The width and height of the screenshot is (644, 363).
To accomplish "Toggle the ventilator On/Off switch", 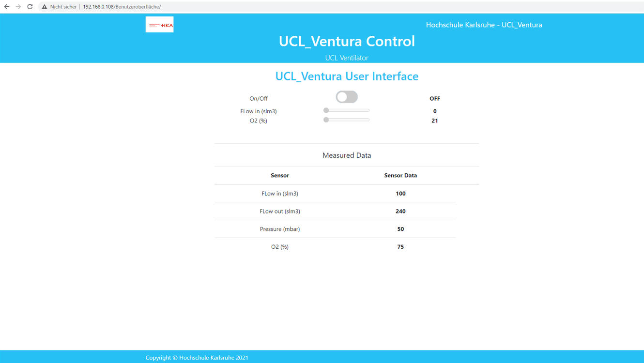I will [x=347, y=97].
